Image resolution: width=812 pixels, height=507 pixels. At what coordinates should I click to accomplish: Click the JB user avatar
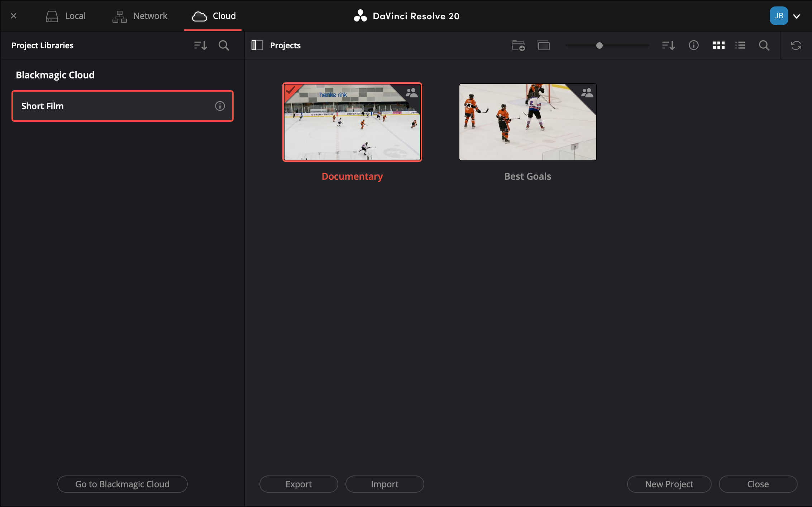(x=778, y=16)
